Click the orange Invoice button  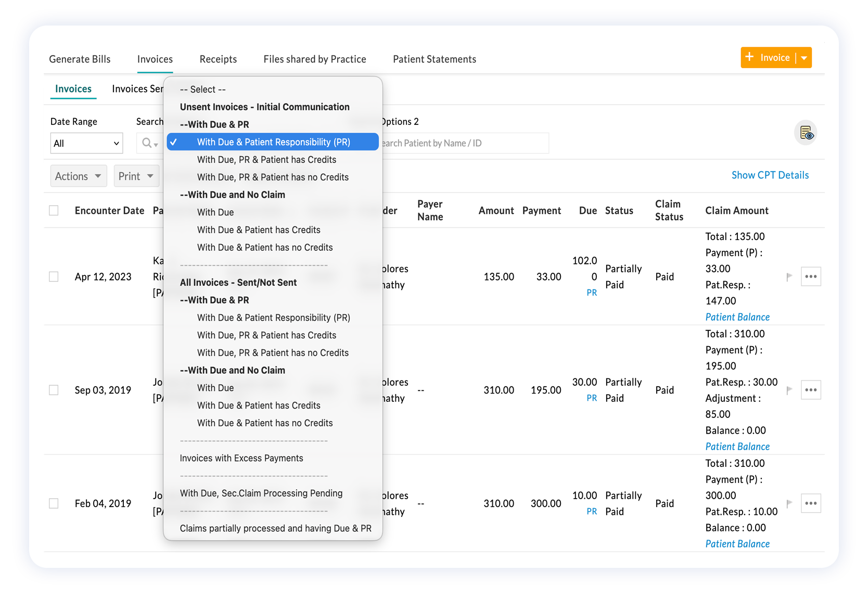click(769, 58)
